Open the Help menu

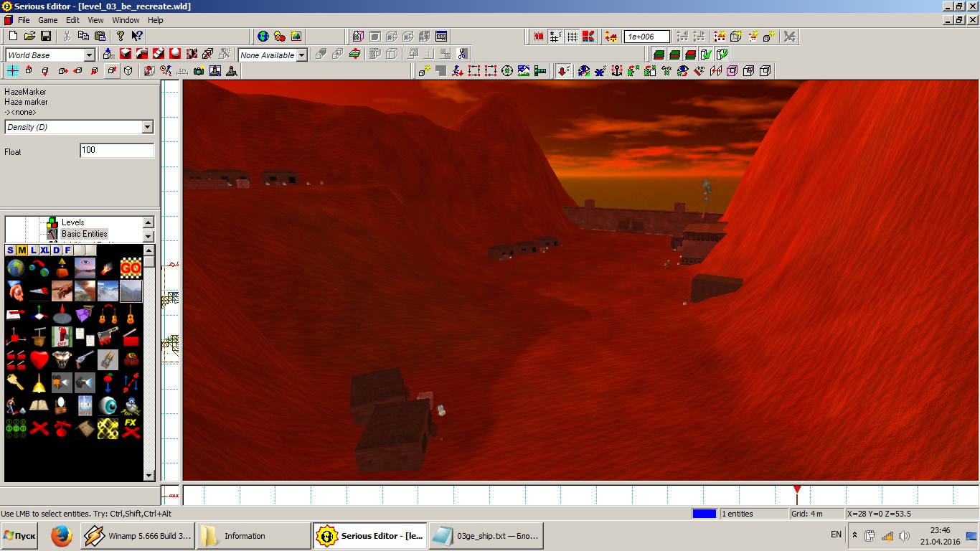pos(155,20)
